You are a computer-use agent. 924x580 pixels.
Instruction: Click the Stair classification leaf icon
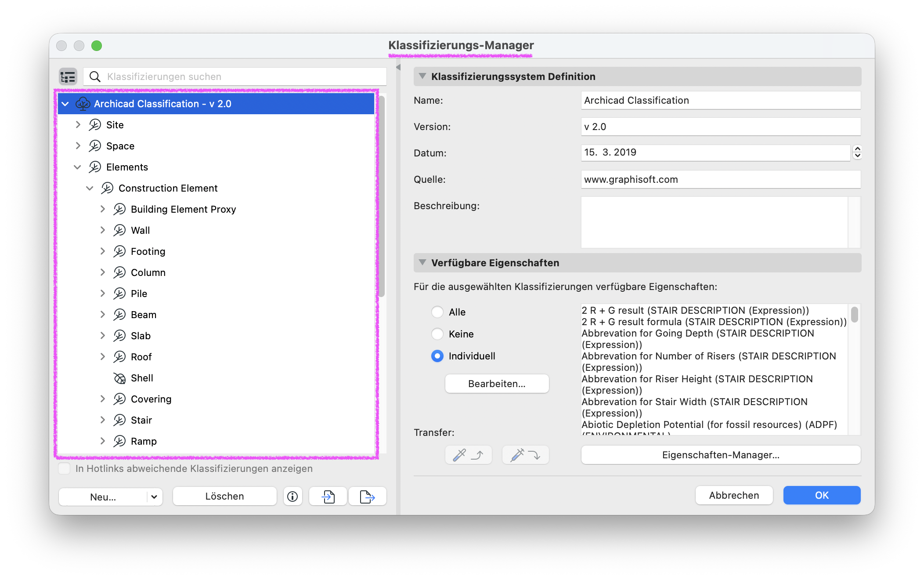tap(119, 420)
